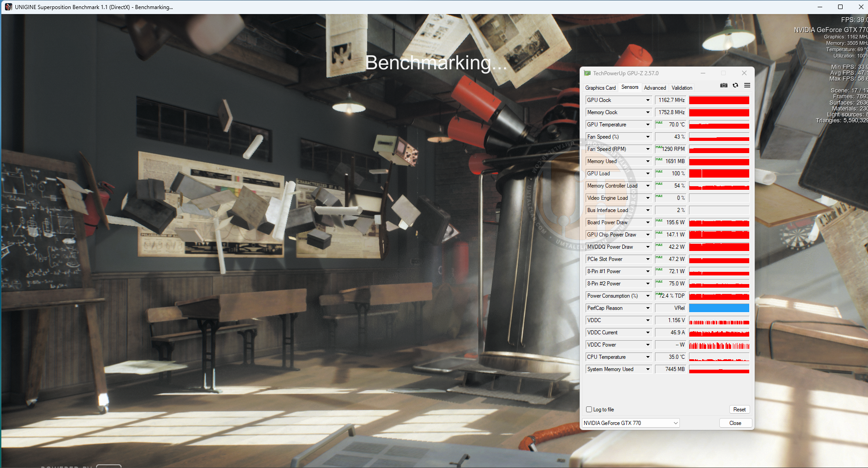Expand the VDDC sensor dropdown
868x468 pixels.
648,320
